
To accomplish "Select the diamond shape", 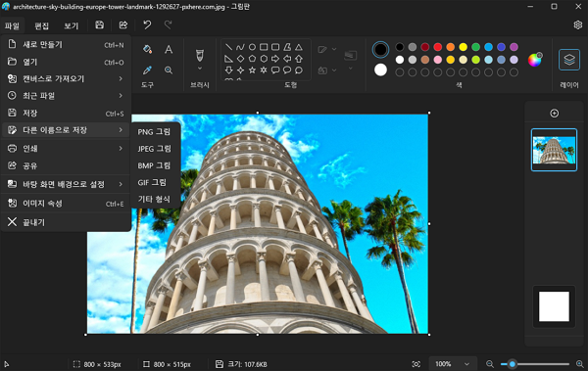I will [x=240, y=59].
